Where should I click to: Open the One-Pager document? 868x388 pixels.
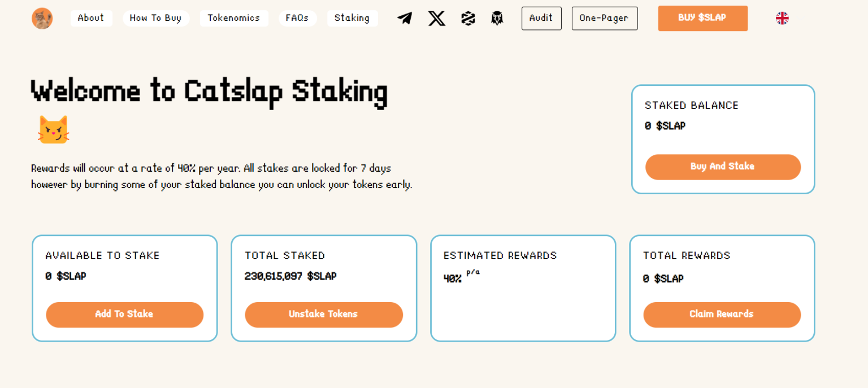605,18
